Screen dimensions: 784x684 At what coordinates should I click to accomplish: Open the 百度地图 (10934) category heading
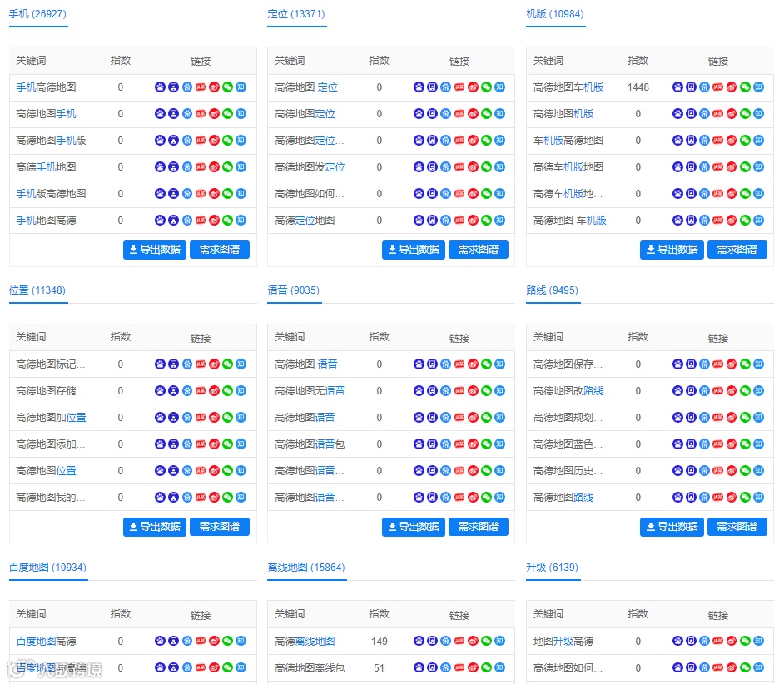click(x=48, y=567)
